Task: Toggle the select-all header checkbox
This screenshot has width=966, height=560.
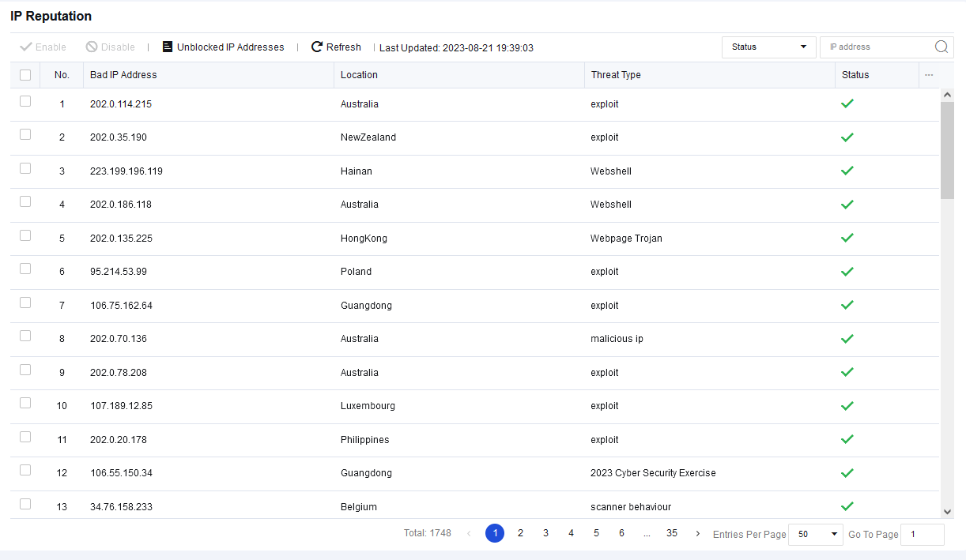Action: point(25,75)
